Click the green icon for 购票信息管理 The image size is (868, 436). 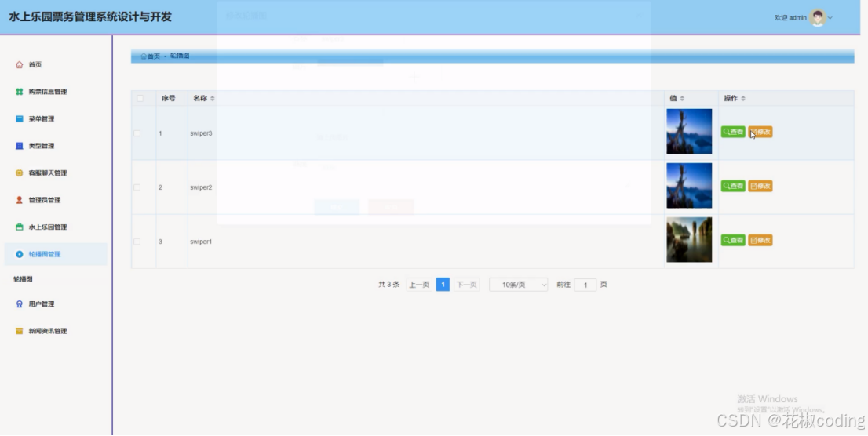(20, 92)
